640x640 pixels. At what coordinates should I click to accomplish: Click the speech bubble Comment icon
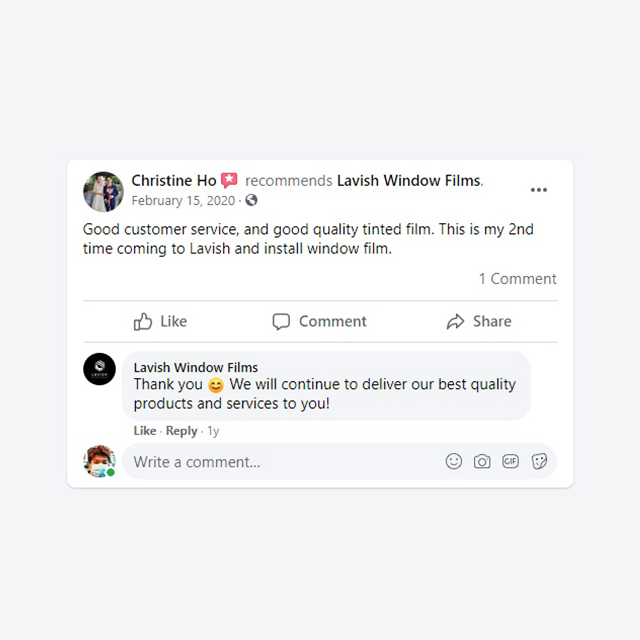click(x=281, y=322)
